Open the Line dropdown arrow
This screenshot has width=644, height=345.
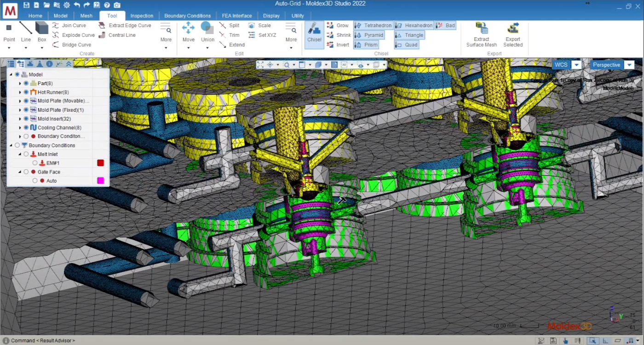click(26, 48)
